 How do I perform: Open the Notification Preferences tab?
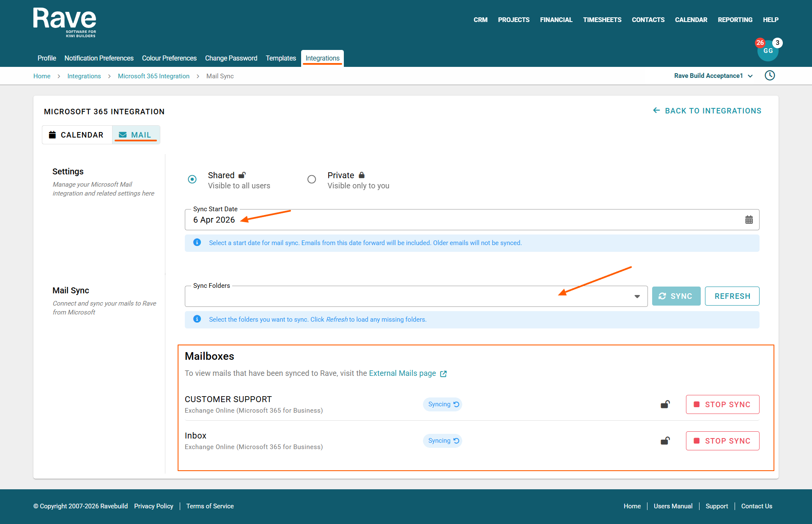pos(99,58)
